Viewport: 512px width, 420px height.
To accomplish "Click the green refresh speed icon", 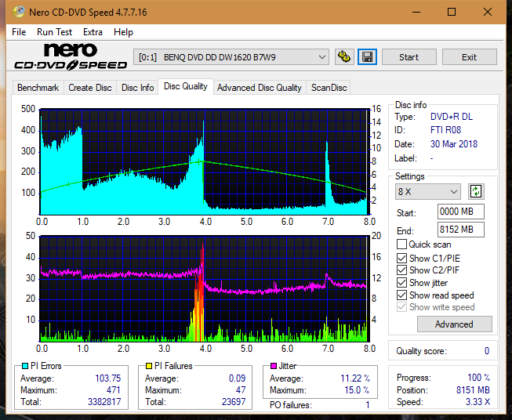I will (x=476, y=191).
